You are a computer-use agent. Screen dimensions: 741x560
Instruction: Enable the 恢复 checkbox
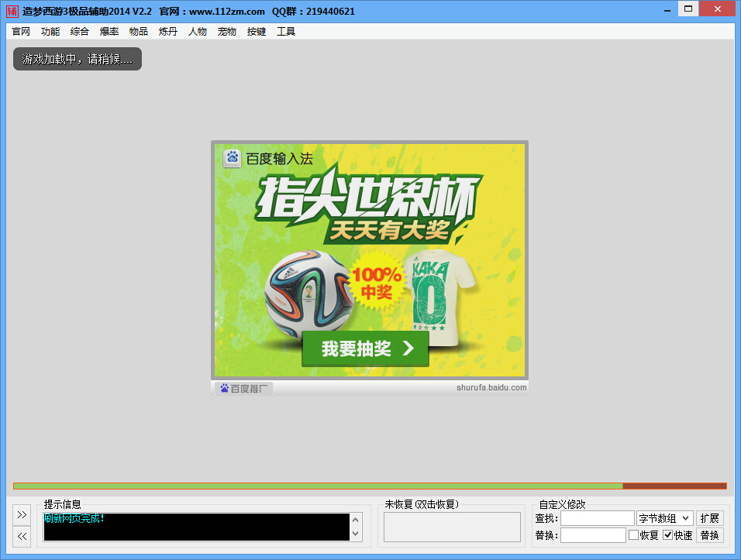(x=634, y=535)
